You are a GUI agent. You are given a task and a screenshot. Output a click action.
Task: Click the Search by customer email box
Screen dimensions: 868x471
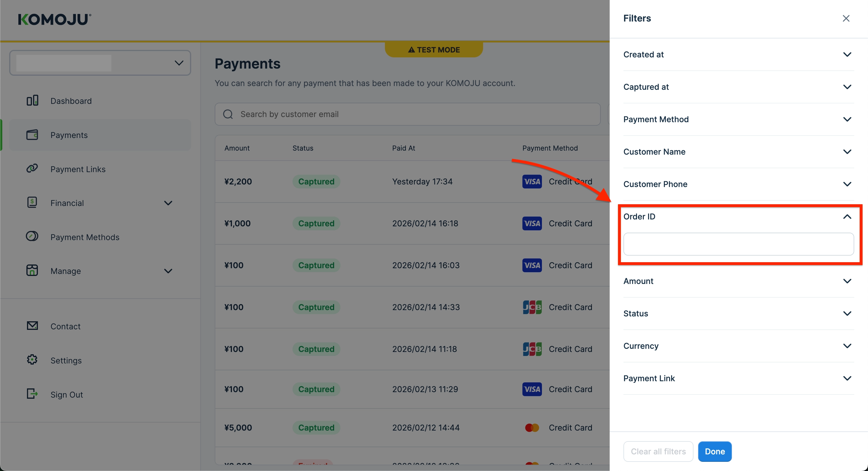408,114
